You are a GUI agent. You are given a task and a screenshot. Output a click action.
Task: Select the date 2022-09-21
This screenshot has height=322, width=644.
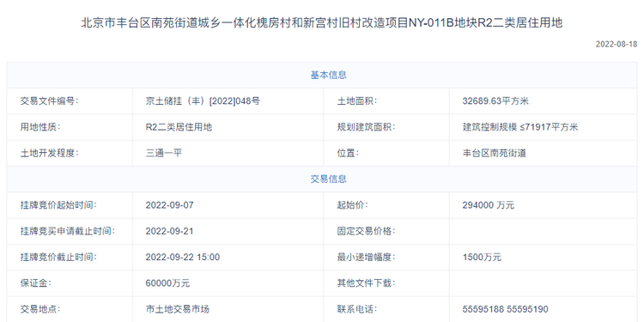point(169,231)
